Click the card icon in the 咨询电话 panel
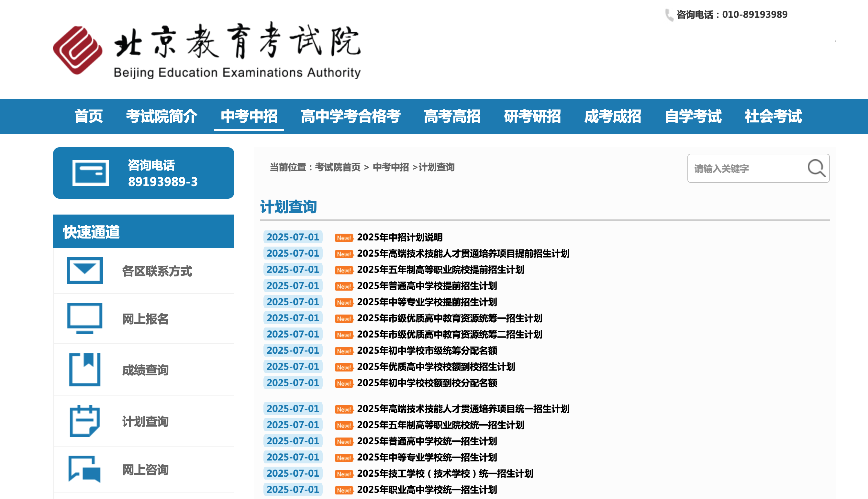Image resolution: width=868 pixels, height=499 pixels. pyautogui.click(x=91, y=173)
